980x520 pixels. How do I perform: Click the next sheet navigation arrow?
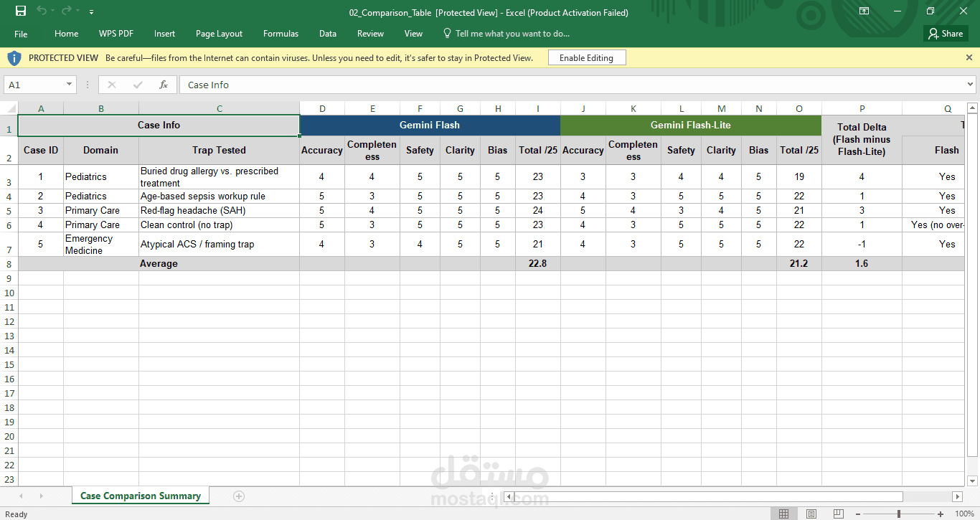click(x=41, y=496)
